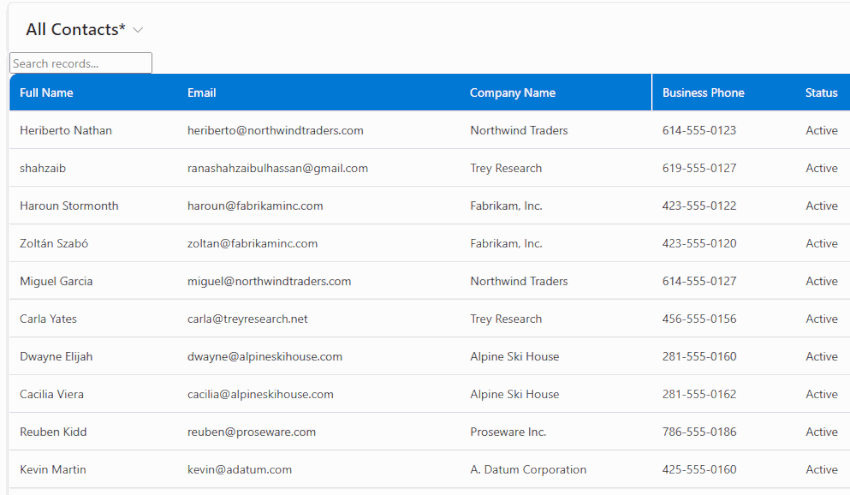
Task: Click email haroun@fabrikaminc.com
Action: [255, 205]
